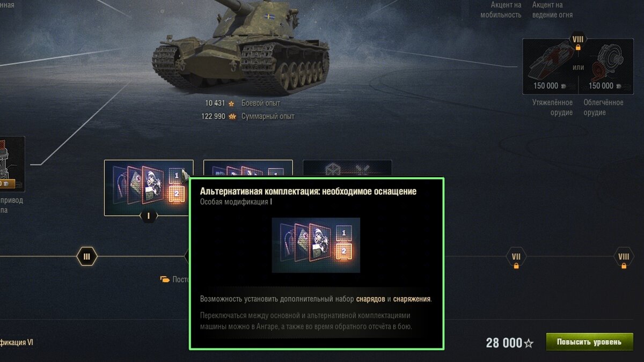
Task: Select level III marker on progress line
Action: [x=86, y=256]
